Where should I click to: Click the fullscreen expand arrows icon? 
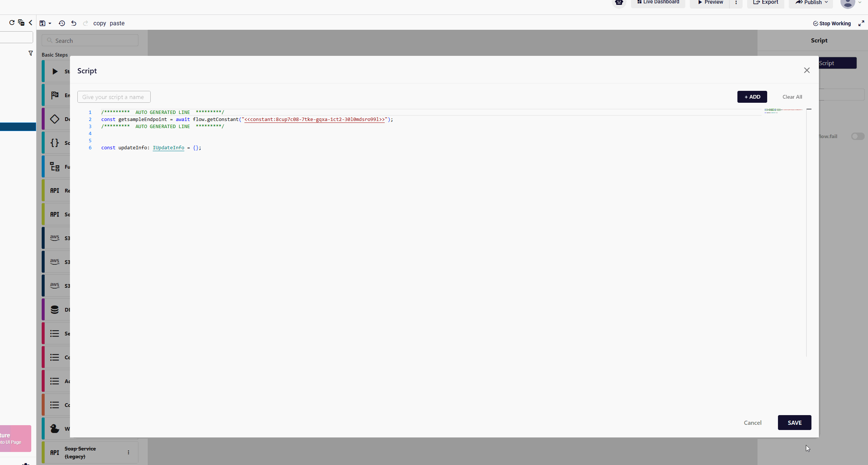point(861,23)
